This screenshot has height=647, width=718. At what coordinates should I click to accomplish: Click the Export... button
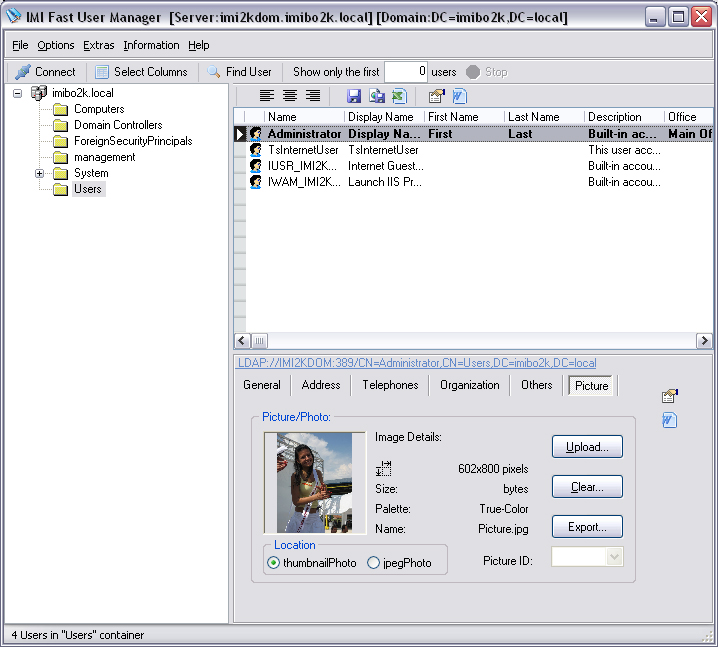(x=587, y=527)
